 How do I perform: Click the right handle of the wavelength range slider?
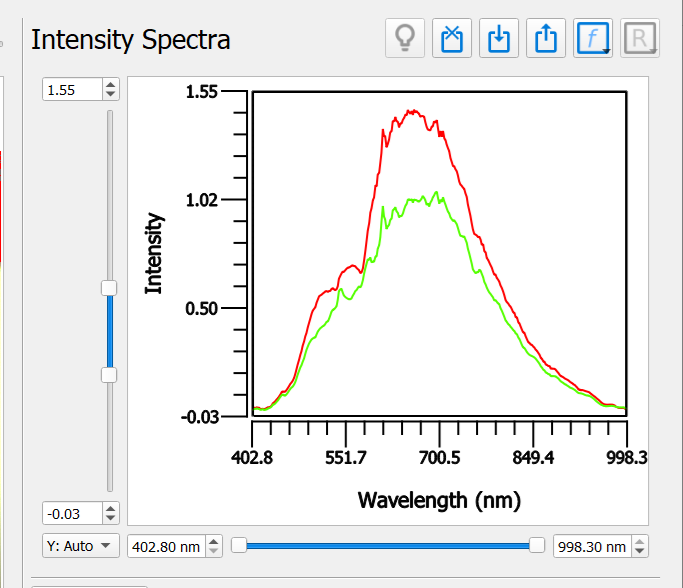[x=537, y=545]
